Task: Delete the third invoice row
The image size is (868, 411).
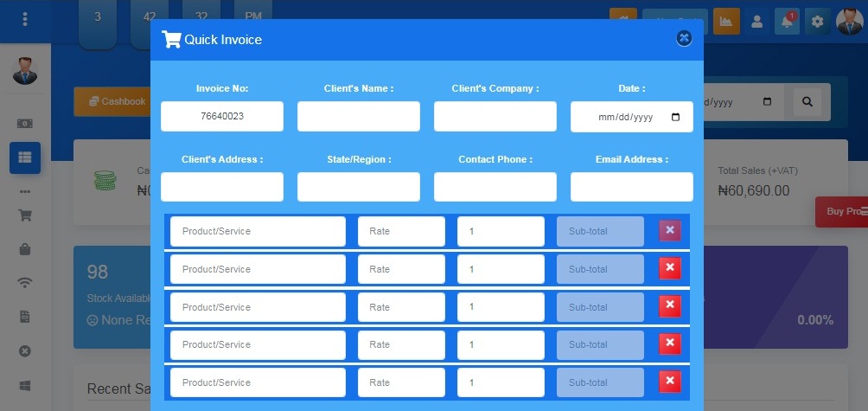Action: [670, 305]
